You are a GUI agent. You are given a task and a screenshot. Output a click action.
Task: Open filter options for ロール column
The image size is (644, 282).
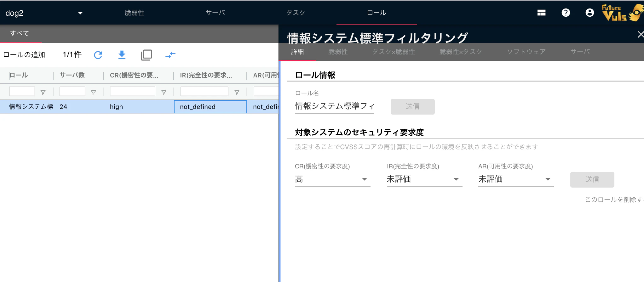coord(43,92)
